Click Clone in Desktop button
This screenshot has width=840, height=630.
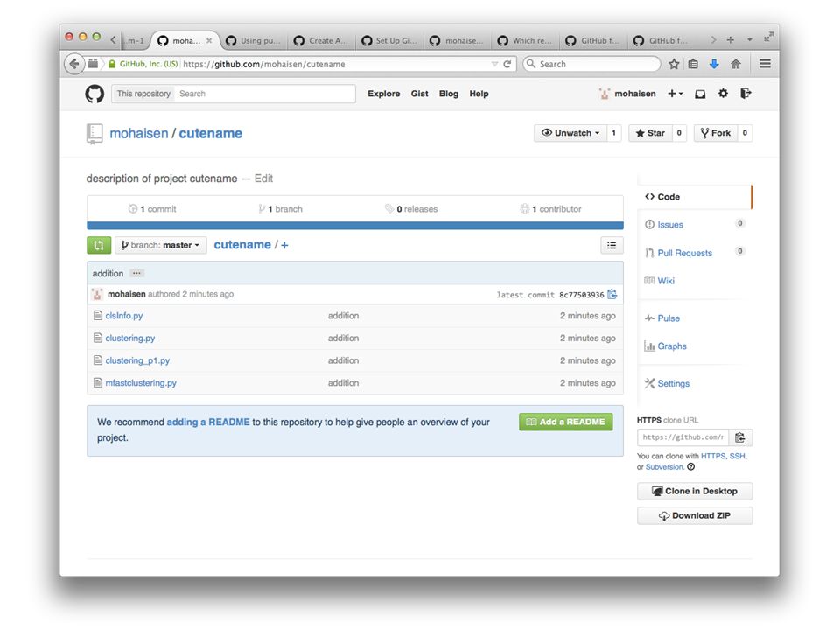tap(694, 491)
